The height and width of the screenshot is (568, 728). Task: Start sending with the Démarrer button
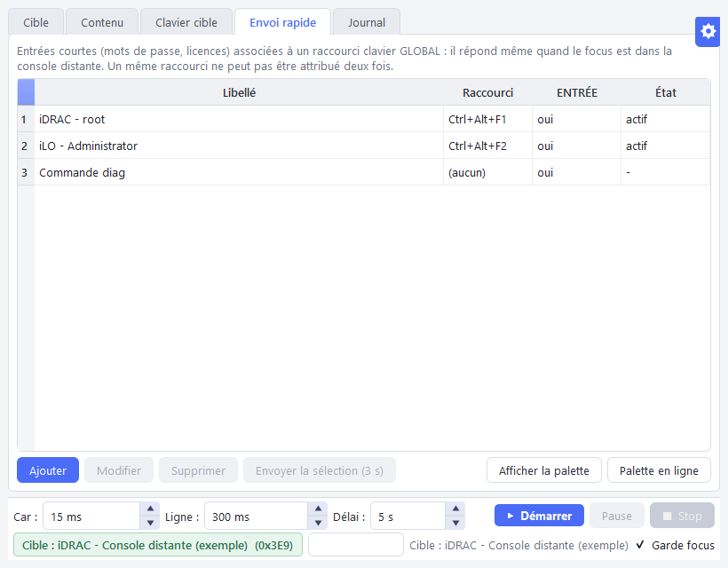coord(539,516)
